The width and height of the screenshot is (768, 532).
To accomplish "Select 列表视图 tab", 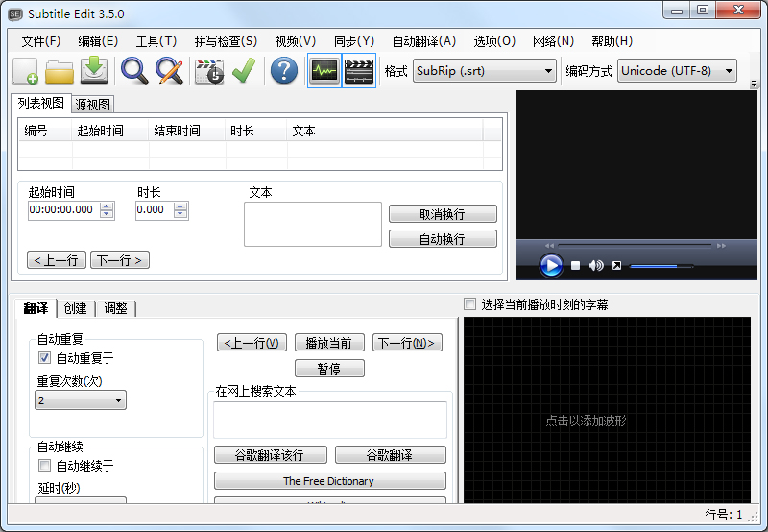I will point(41,103).
